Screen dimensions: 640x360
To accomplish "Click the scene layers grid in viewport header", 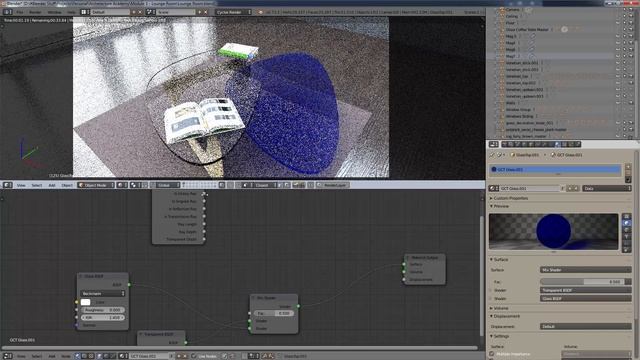I will (199, 185).
